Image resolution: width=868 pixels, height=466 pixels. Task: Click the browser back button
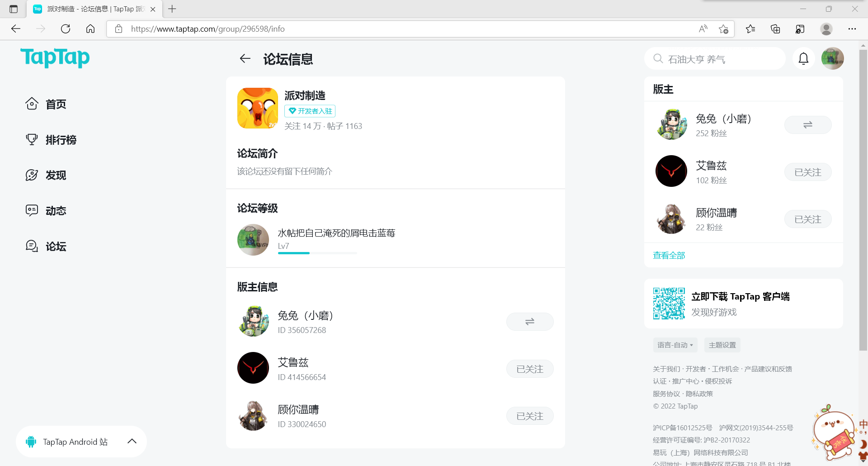[16, 29]
